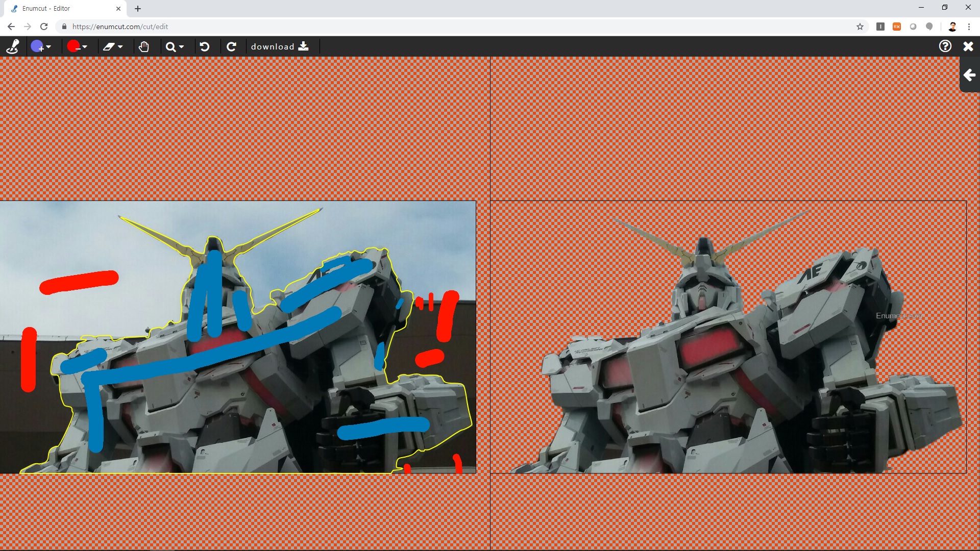980x551 pixels.
Task: Expand the eraser tool options arrow
Action: pyautogui.click(x=120, y=47)
